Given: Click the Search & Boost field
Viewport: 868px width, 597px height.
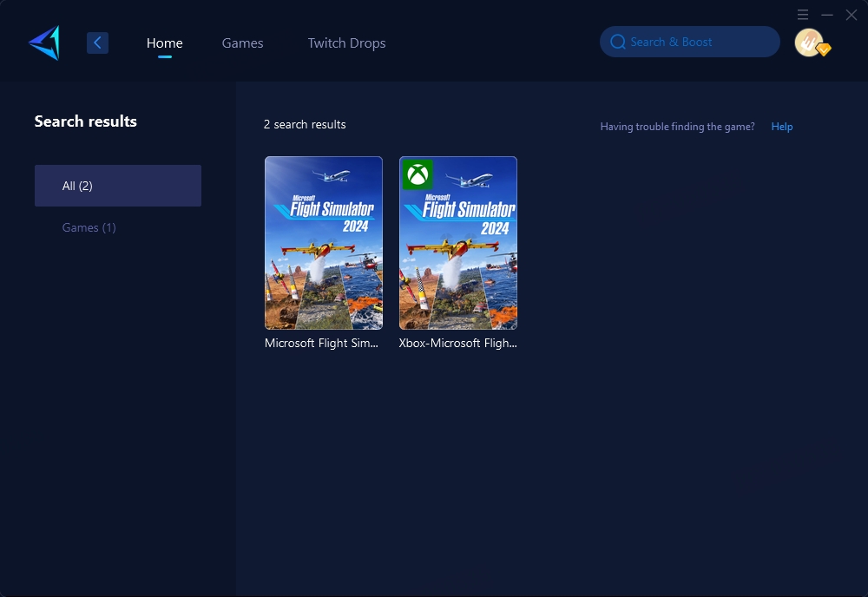Looking at the screenshot, I should coord(690,42).
